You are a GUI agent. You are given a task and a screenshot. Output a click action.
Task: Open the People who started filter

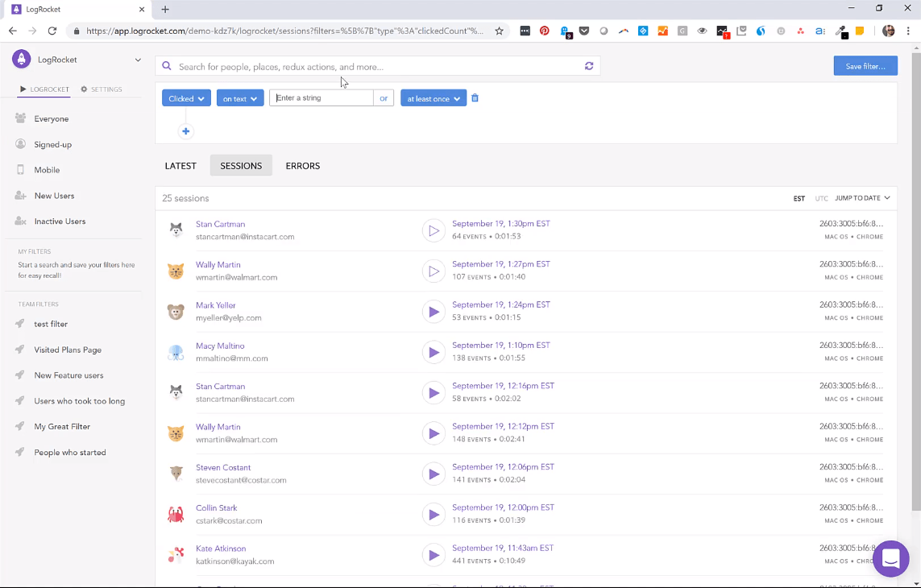(x=70, y=453)
